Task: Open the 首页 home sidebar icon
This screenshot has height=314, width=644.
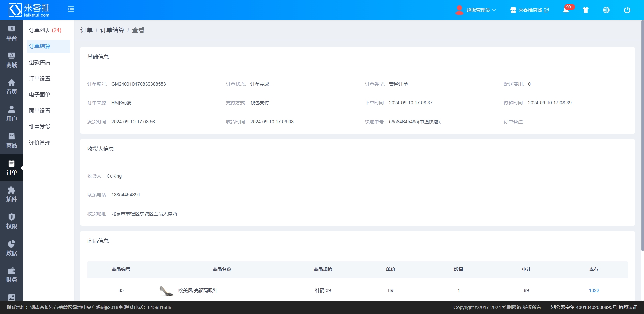Action: coord(12,87)
